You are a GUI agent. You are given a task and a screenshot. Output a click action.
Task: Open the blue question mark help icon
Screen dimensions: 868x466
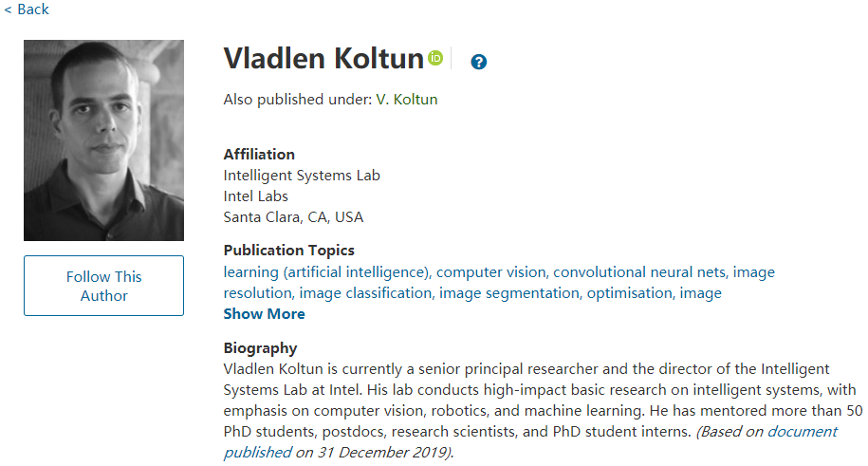[x=478, y=63]
